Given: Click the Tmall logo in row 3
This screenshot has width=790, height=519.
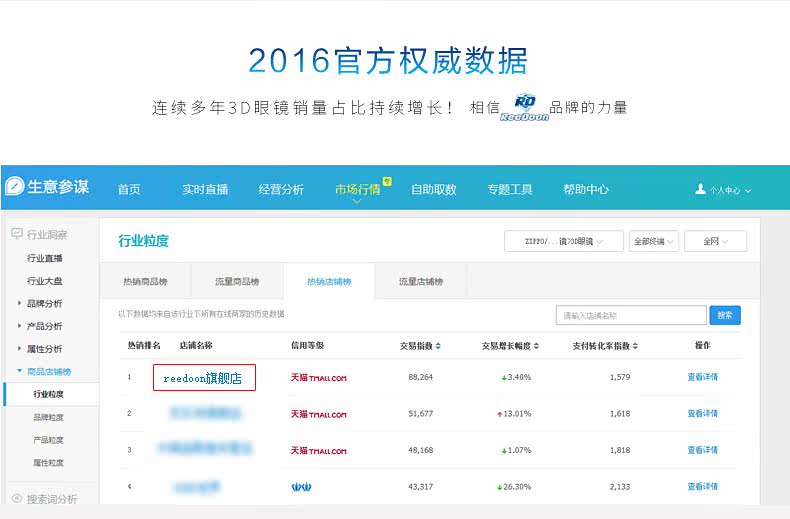Looking at the screenshot, I should 318,450.
